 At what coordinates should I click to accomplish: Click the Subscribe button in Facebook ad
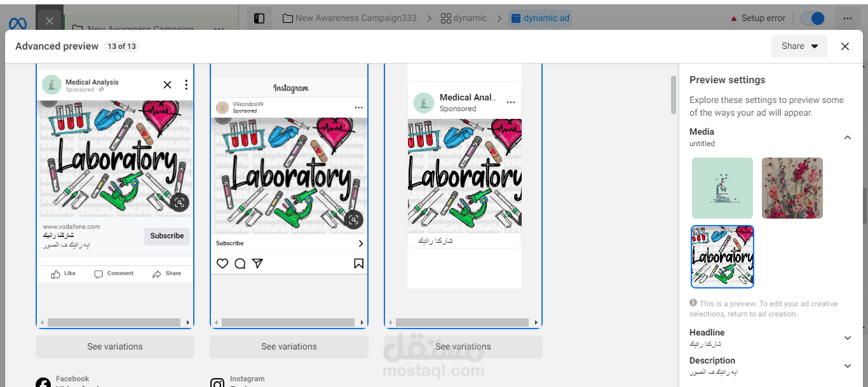(x=167, y=236)
